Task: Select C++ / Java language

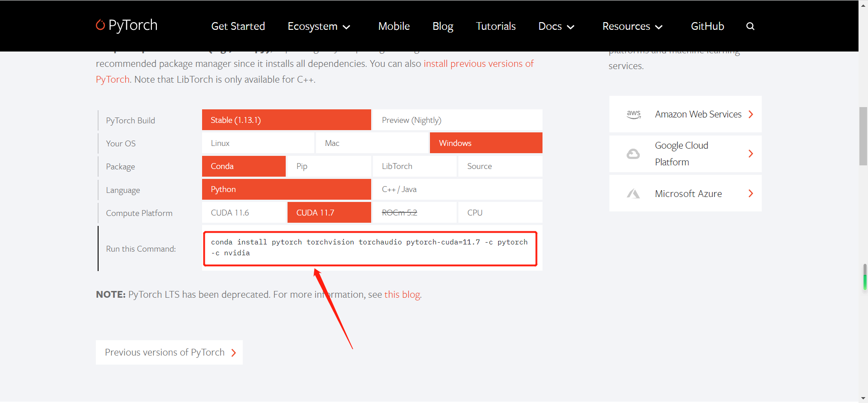Action: click(458, 189)
